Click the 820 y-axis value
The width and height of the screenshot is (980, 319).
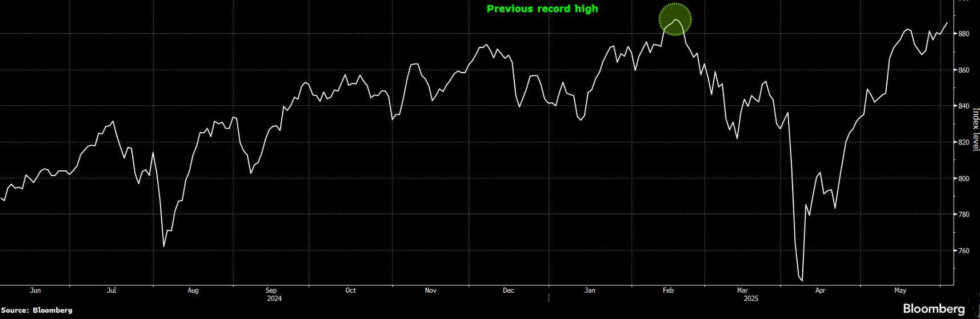tap(963, 142)
